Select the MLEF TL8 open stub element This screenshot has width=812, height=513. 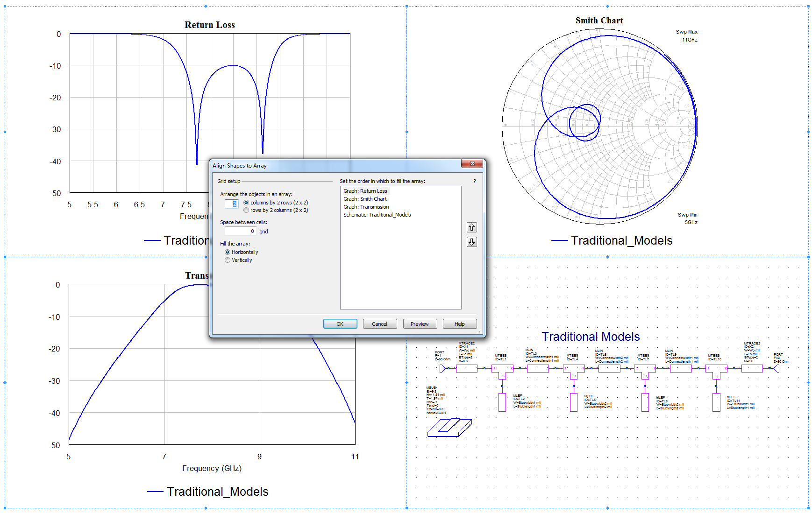(645, 402)
